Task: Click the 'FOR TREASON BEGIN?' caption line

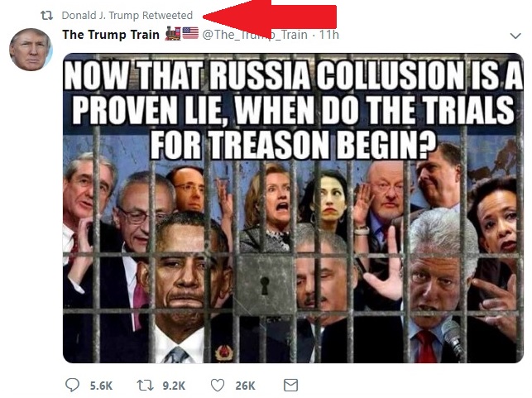Action: pyautogui.click(x=293, y=145)
